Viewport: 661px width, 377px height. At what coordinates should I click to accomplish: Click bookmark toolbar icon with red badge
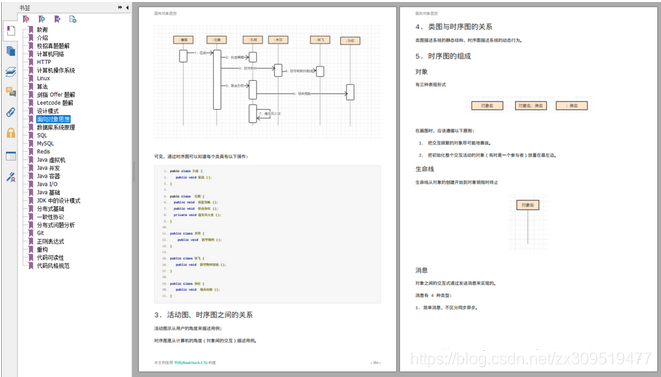[26, 19]
